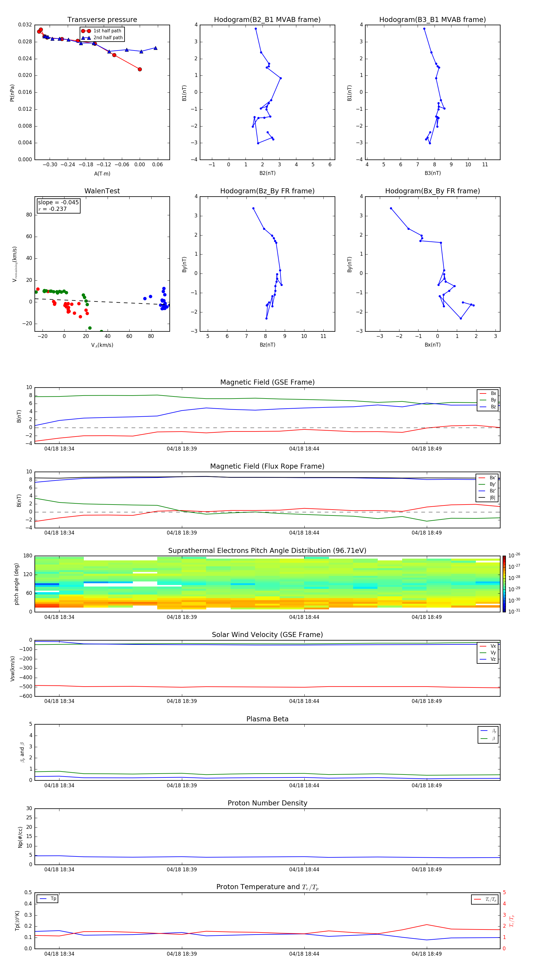Viewport: 535px width, 980px height.
Task: Click the Proton Temperature and Te/Tp title
Action: pyautogui.click(x=267, y=887)
